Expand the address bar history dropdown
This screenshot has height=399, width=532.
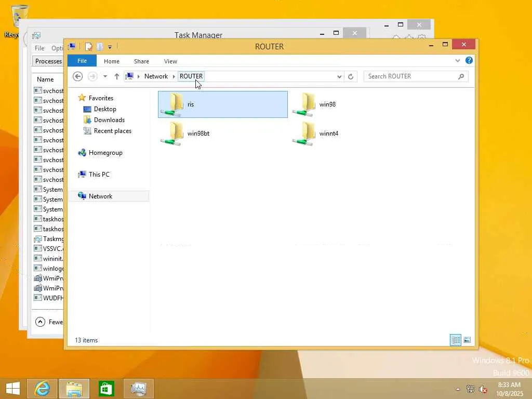pos(339,77)
